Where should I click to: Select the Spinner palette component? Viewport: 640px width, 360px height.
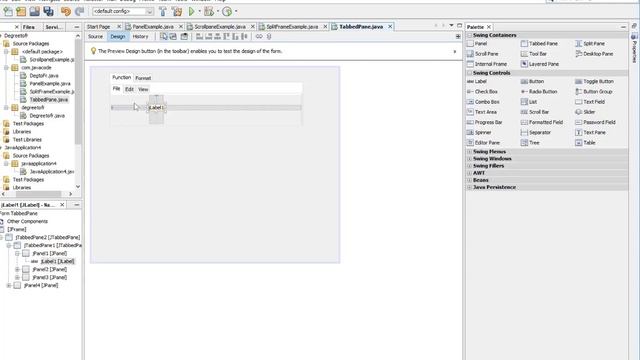pos(479,133)
